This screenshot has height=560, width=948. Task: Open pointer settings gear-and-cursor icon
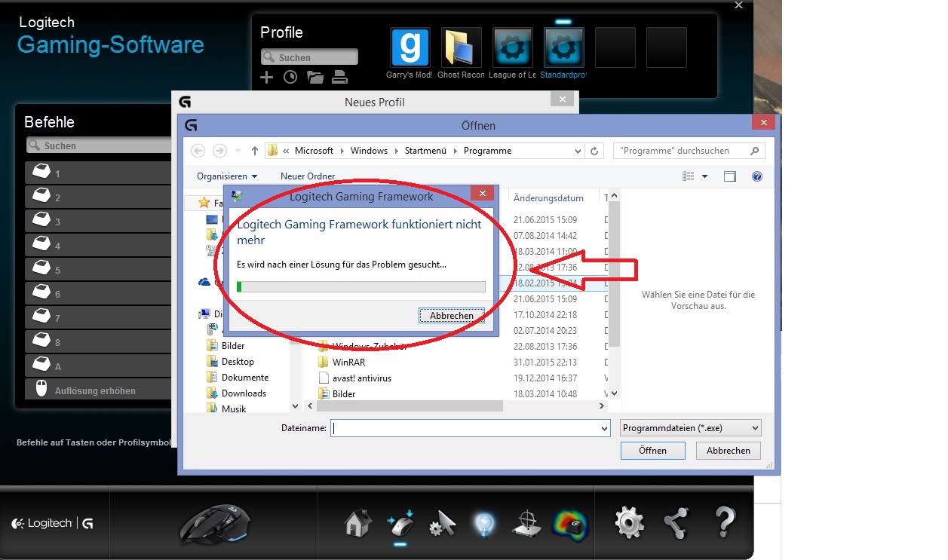click(x=443, y=523)
